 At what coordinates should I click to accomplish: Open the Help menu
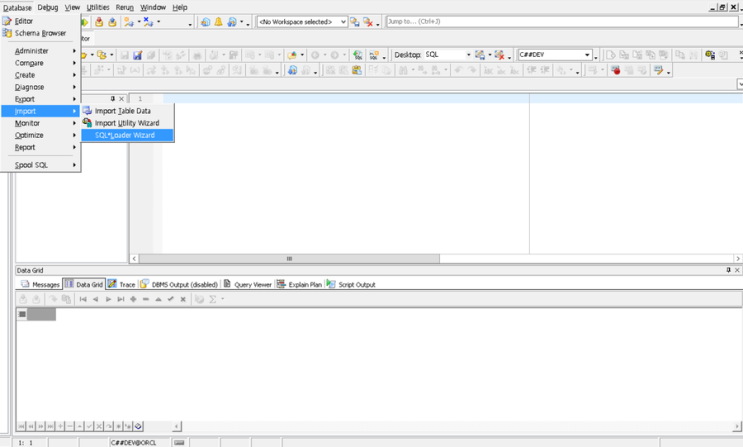pos(180,7)
